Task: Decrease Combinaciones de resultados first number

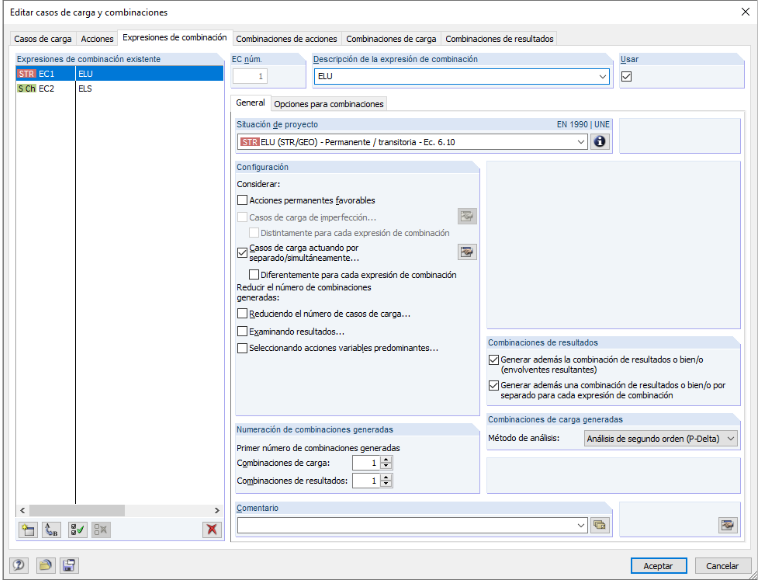Action: pyautogui.click(x=386, y=484)
